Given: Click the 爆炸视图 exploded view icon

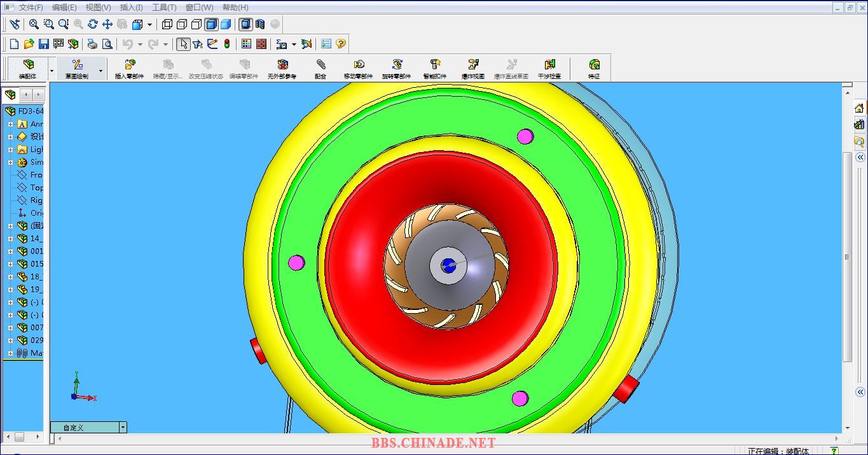Looking at the screenshot, I should [x=473, y=69].
